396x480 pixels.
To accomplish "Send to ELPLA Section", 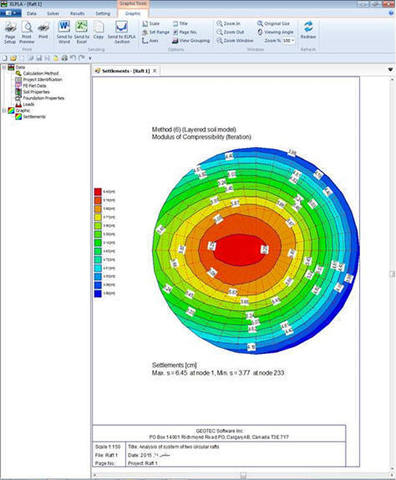I will 122,33.
